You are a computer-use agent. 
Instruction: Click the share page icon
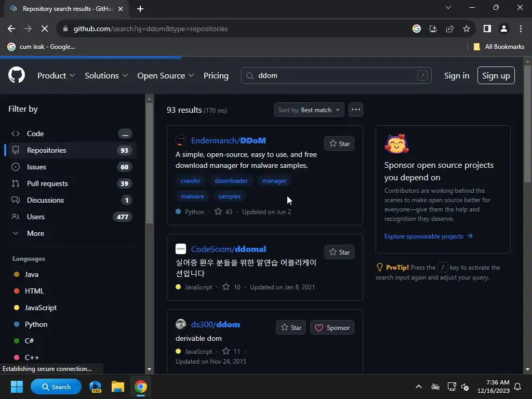coord(450,29)
